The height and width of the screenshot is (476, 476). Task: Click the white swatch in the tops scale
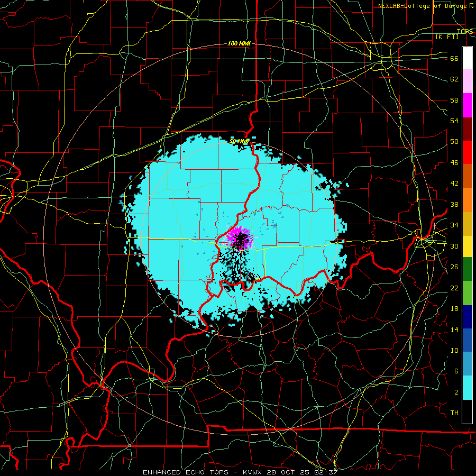click(467, 58)
